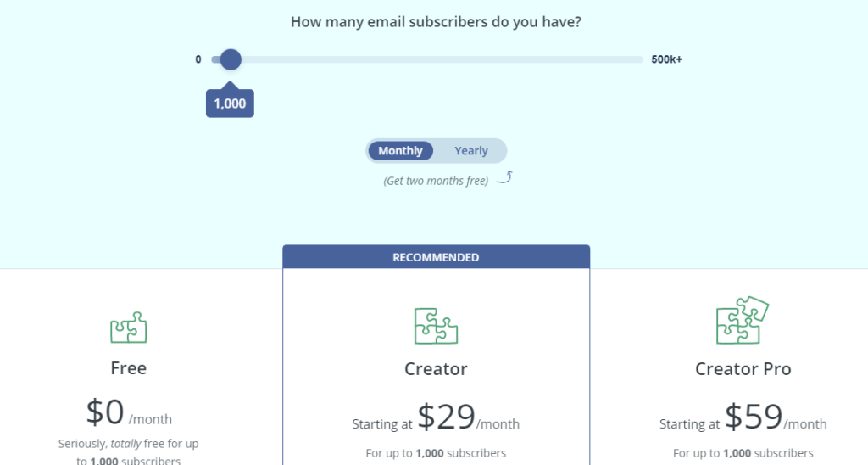Image resolution: width=868 pixels, height=465 pixels.
Task: Select the Creator Pro plan title
Action: (x=743, y=369)
